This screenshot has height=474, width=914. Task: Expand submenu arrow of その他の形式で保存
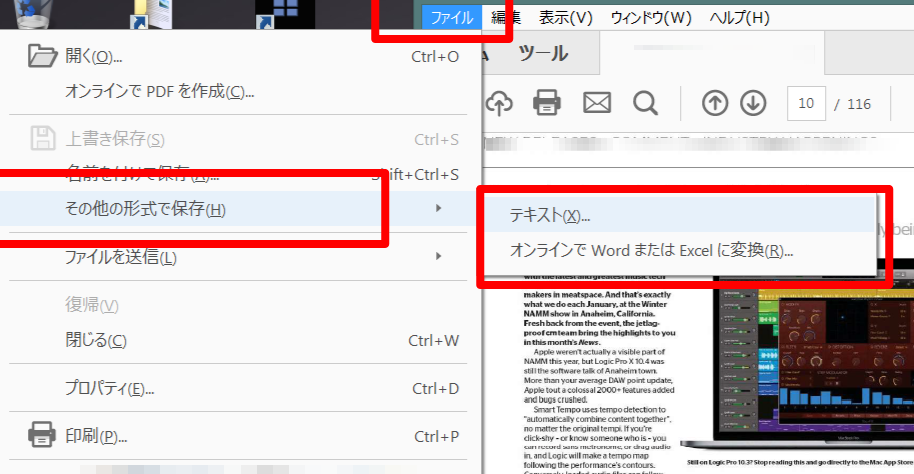[438, 208]
